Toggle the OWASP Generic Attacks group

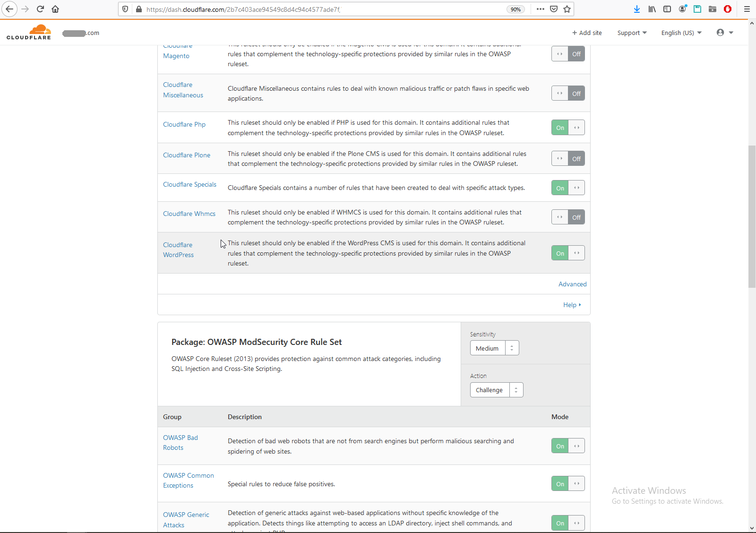(568, 523)
